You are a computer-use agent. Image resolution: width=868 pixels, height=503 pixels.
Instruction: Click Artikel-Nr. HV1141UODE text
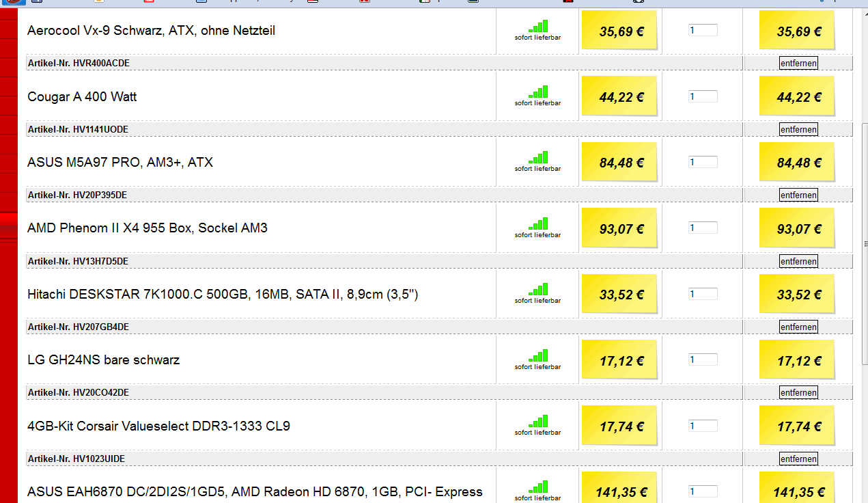pos(78,129)
